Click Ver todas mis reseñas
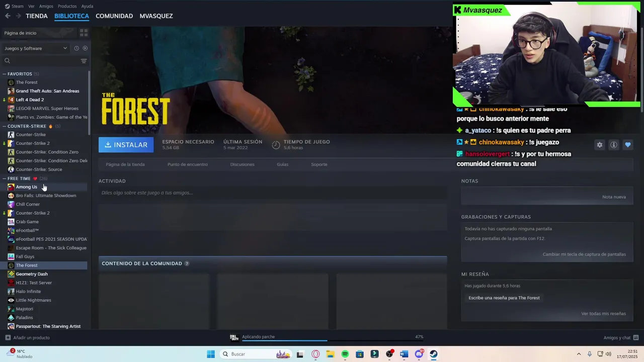 (x=603, y=314)
